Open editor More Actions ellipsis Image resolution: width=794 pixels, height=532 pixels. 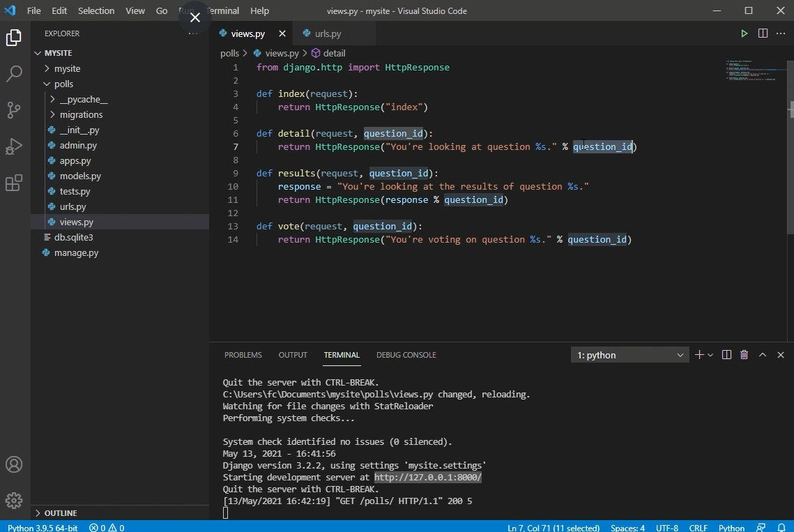click(x=781, y=33)
